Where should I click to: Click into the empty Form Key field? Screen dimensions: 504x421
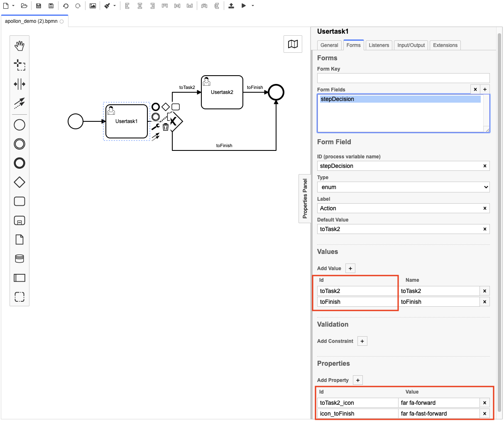click(403, 78)
